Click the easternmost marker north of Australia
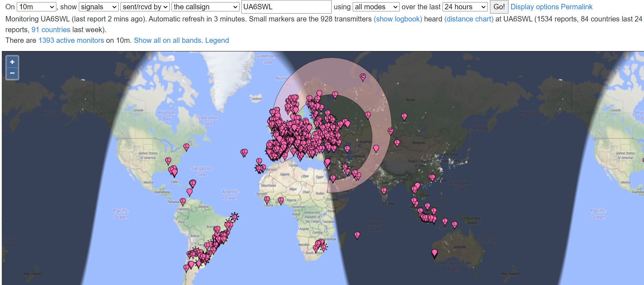 (x=454, y=225)
